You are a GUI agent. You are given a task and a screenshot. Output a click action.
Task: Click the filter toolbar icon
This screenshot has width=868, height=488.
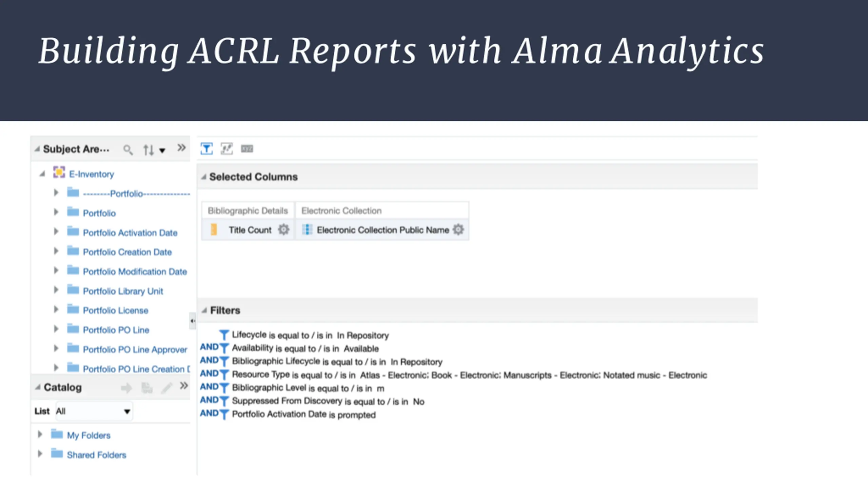pyautogui.click(x=206, y=149)
